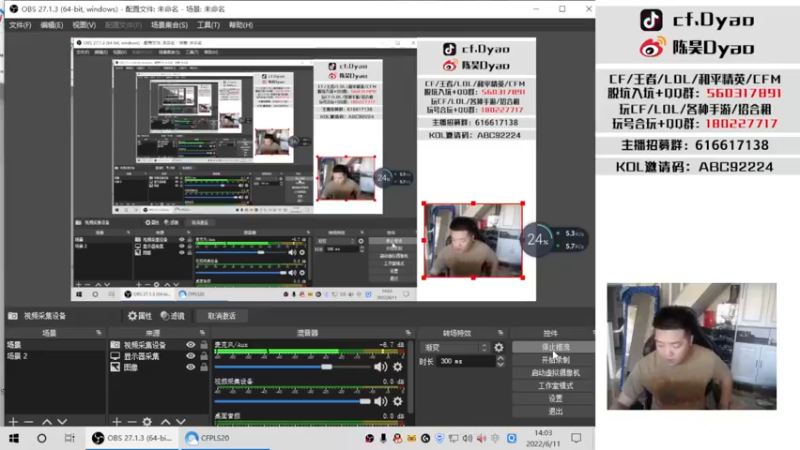The height and width of the screenshot is (450, 800).
Task: Select the 视频采集设备 source row
Action: [145, 345]
